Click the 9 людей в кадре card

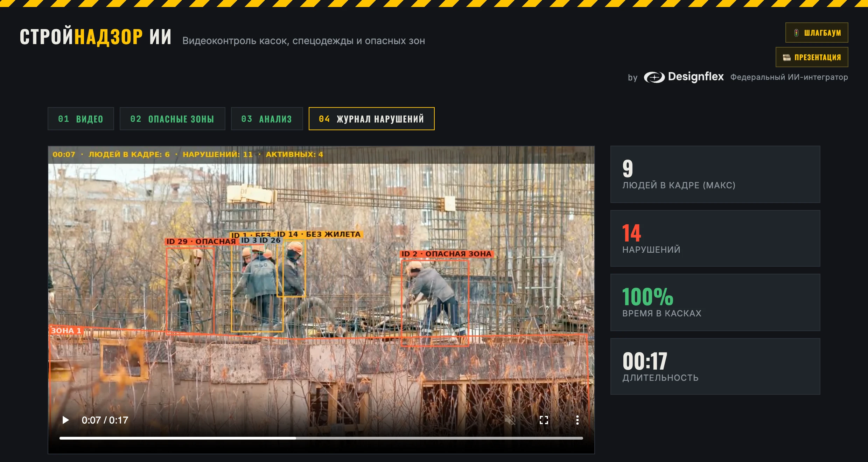click(715, 174)
